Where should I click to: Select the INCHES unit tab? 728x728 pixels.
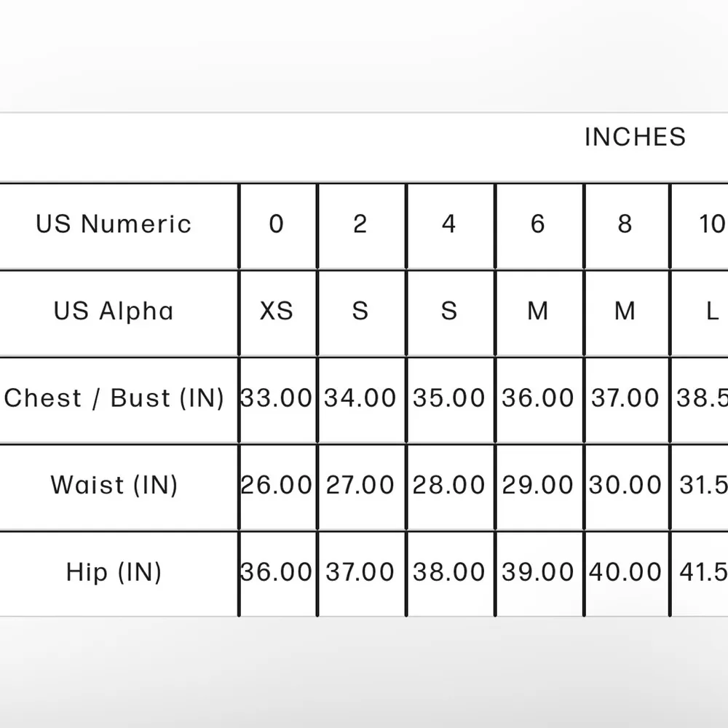(x=635, y=137)
